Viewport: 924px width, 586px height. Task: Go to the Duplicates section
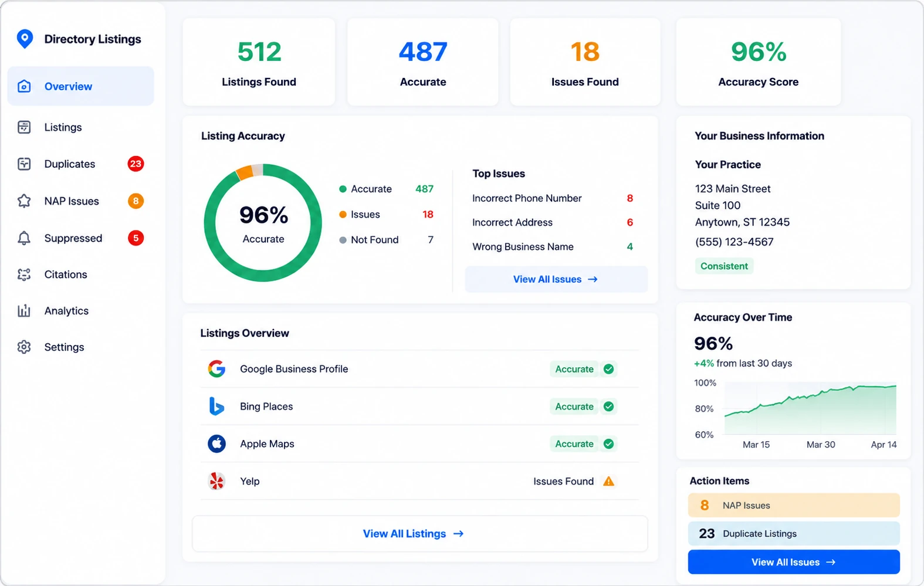[x=81, y=164]
